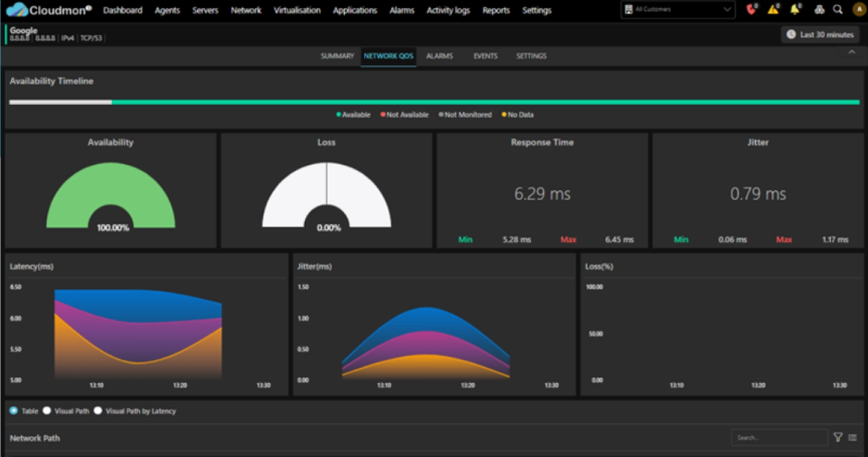868x457 pixels.
Task: Click the building icon in customer selector
Action: pyautogui.click(x=629, y=10)
